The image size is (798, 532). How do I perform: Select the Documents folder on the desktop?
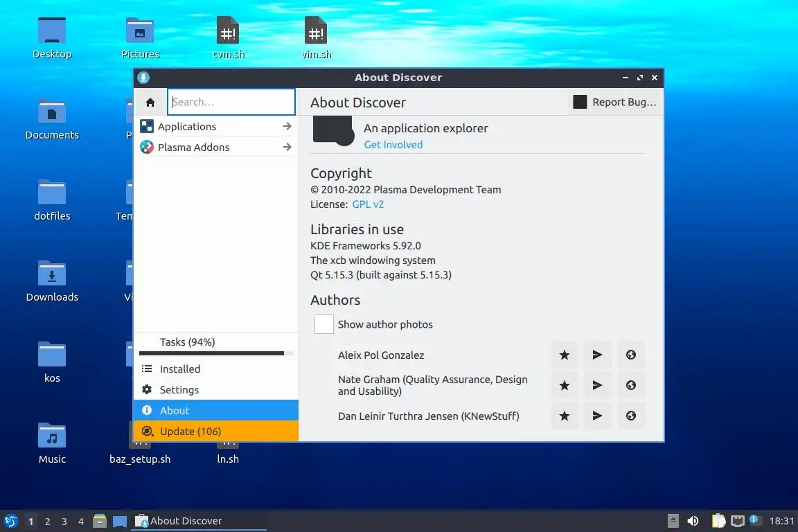[52, 119]
